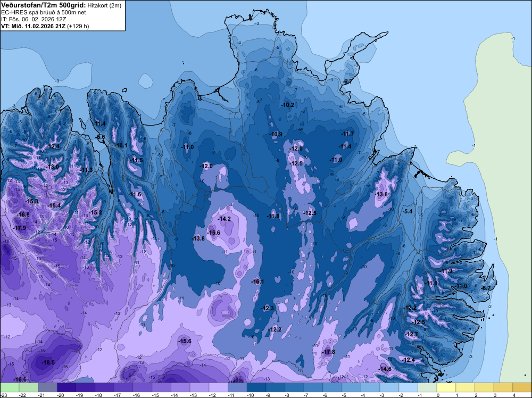Screen dimensions: 532x398
Task: Click the -11.9 map label
Action: 446,271
